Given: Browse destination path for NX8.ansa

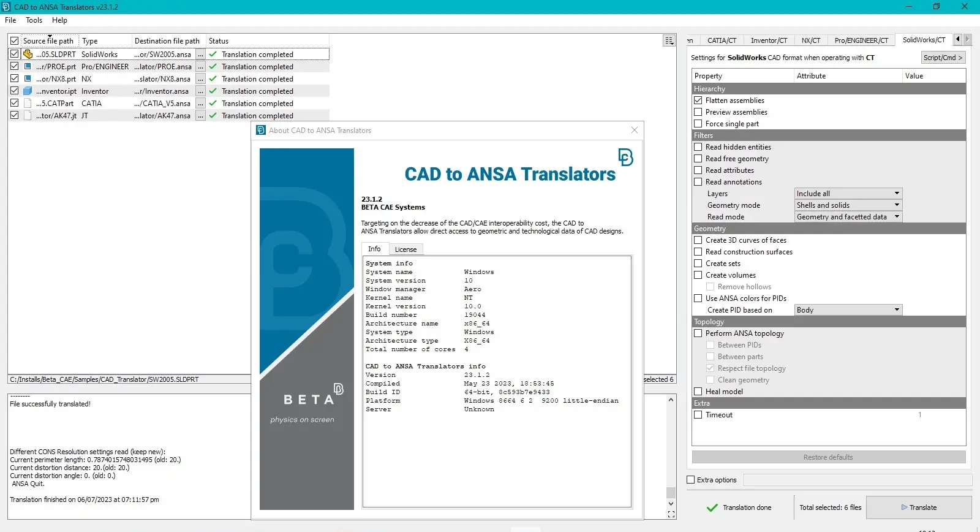Looking at the screenshot, I should click(x=200, y=79).
